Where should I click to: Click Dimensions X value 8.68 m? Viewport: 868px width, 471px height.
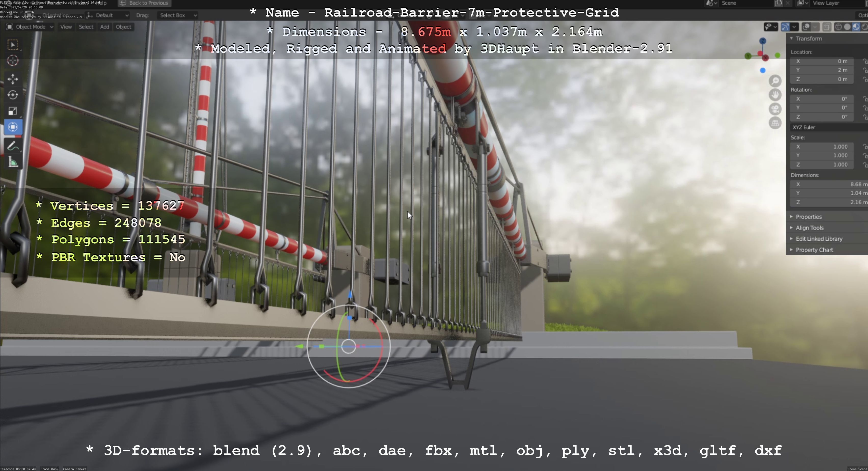pos(829,185)
